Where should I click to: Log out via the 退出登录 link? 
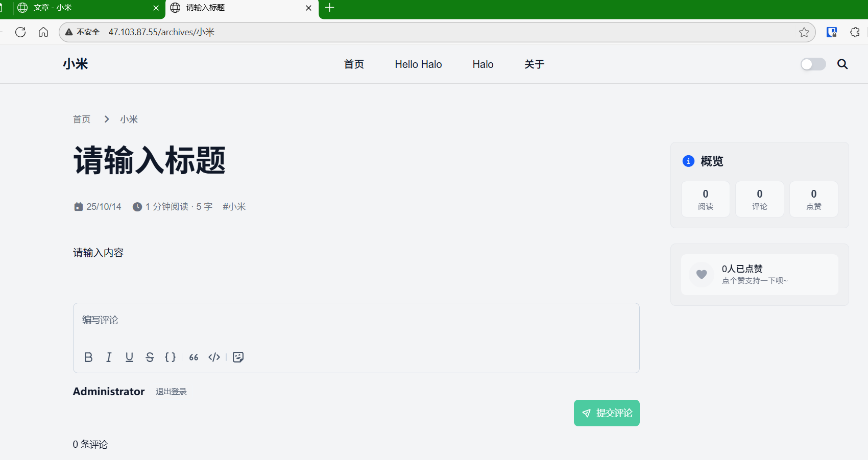coord(171,391)
